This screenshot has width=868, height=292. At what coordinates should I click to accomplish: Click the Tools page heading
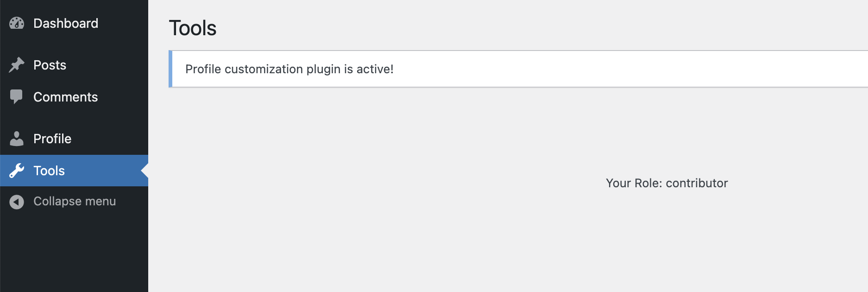(193, 28)
